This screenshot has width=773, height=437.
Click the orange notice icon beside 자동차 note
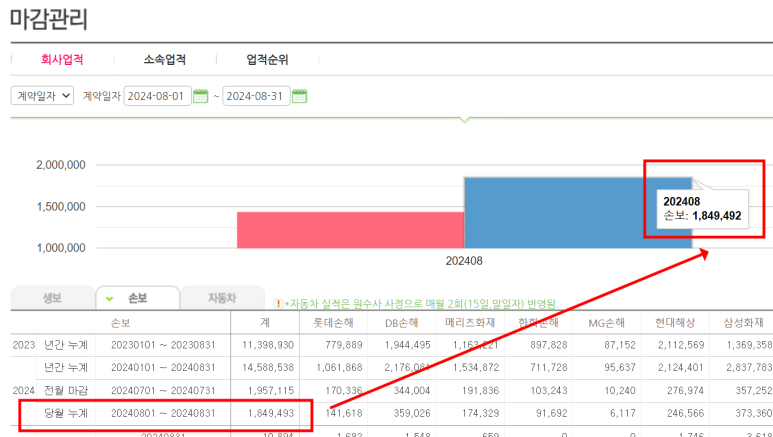[x=278, y=304]
